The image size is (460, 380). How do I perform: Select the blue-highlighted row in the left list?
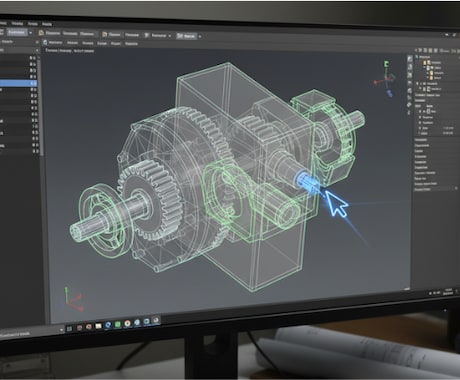[18, 83]
